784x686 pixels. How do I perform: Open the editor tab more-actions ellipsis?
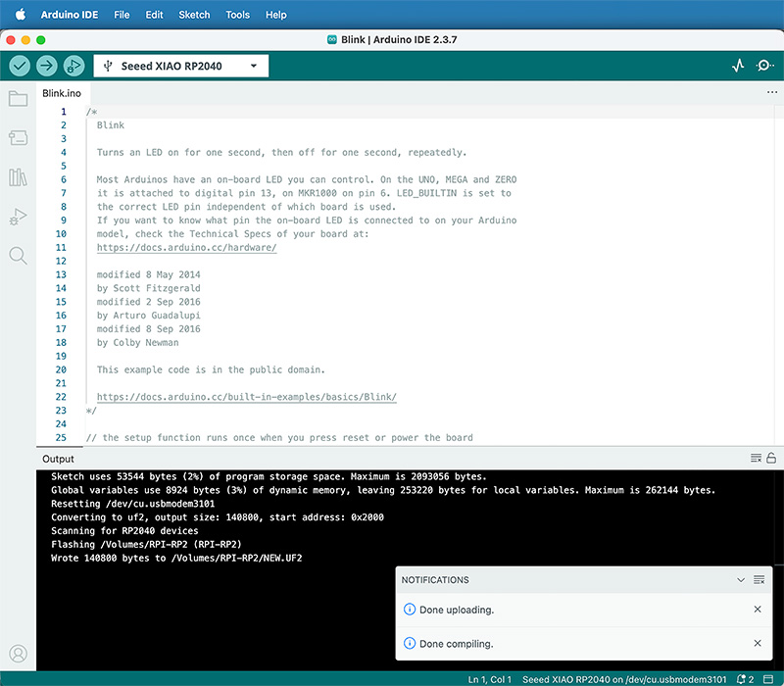772,92
